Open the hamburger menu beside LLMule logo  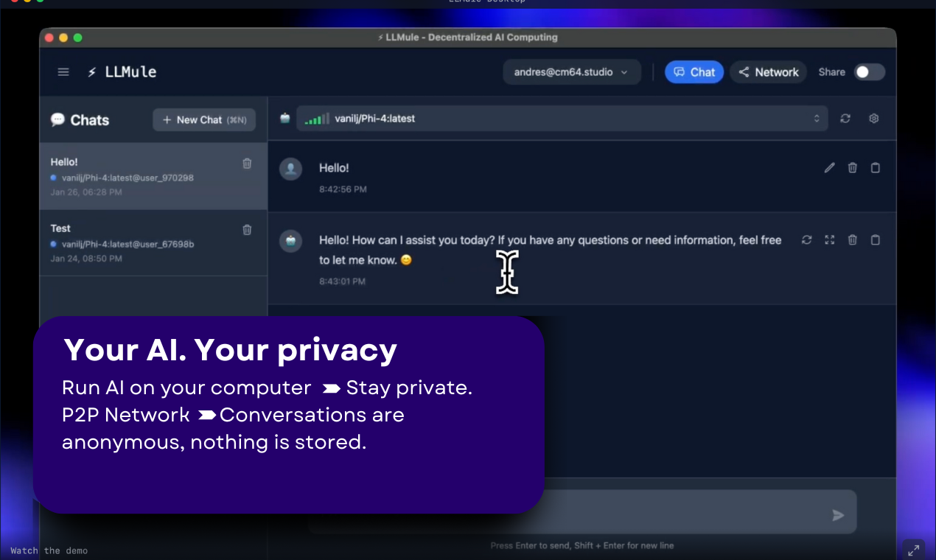click(63, 72)
